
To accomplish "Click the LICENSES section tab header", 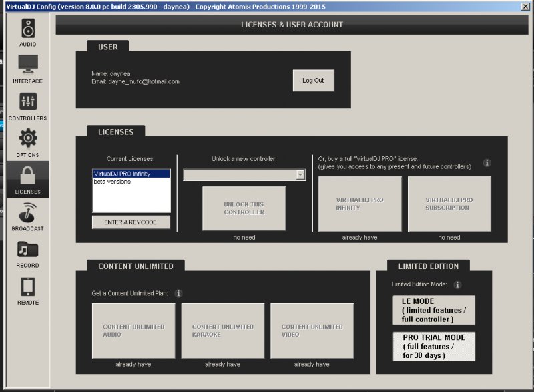I will click(x=115, y=132).
